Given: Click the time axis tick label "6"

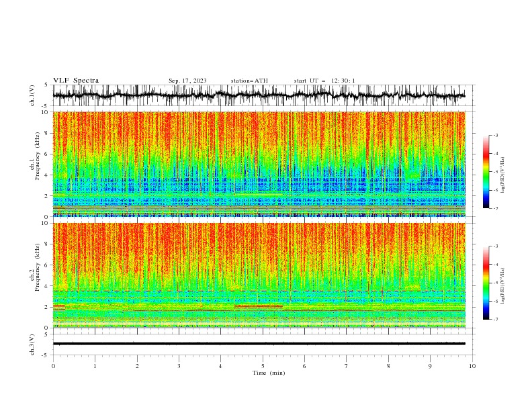Looking at the screenshot, I should tap(304, 366).
